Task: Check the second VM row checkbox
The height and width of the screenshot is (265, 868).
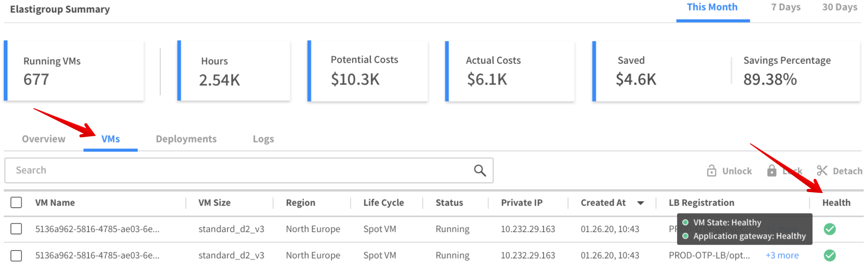Action: [x=16, y=256]
